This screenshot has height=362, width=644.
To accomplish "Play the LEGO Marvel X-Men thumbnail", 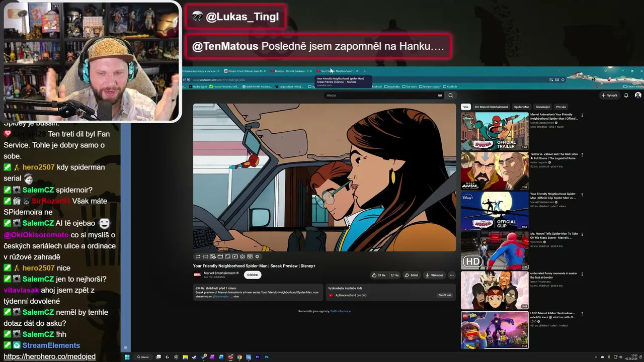I will (495, 330).
